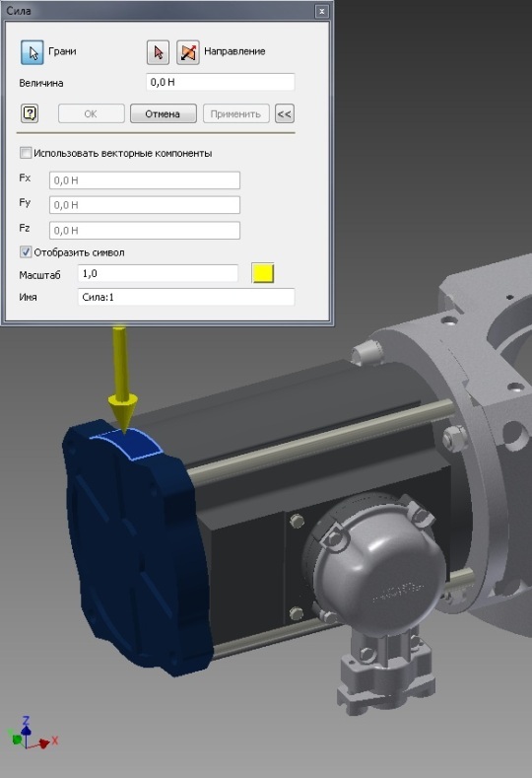Click the Fz component field

point(145,230)
